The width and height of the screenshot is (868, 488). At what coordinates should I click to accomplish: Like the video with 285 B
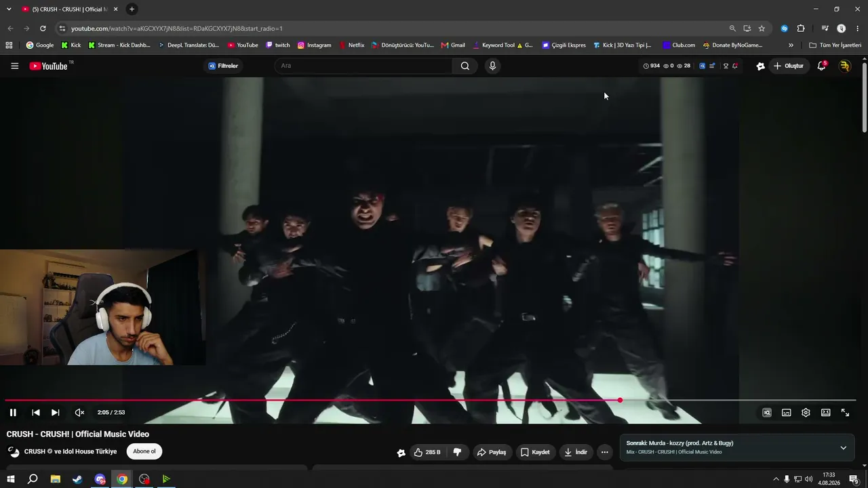click(428, 452)
